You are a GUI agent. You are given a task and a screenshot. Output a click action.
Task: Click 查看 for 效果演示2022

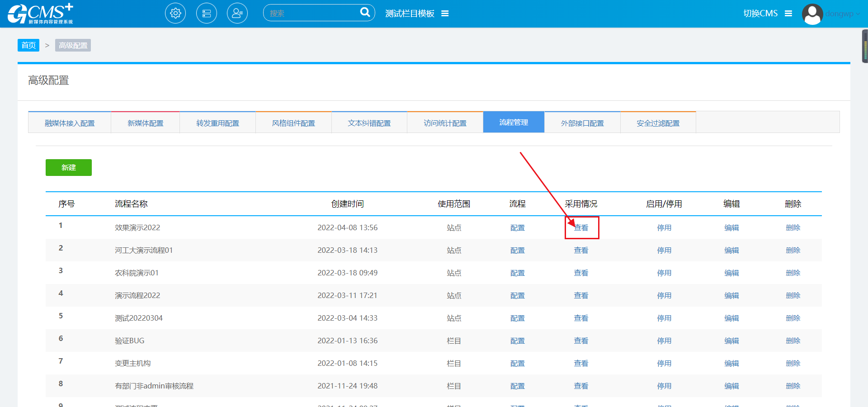tap(581, 227)
